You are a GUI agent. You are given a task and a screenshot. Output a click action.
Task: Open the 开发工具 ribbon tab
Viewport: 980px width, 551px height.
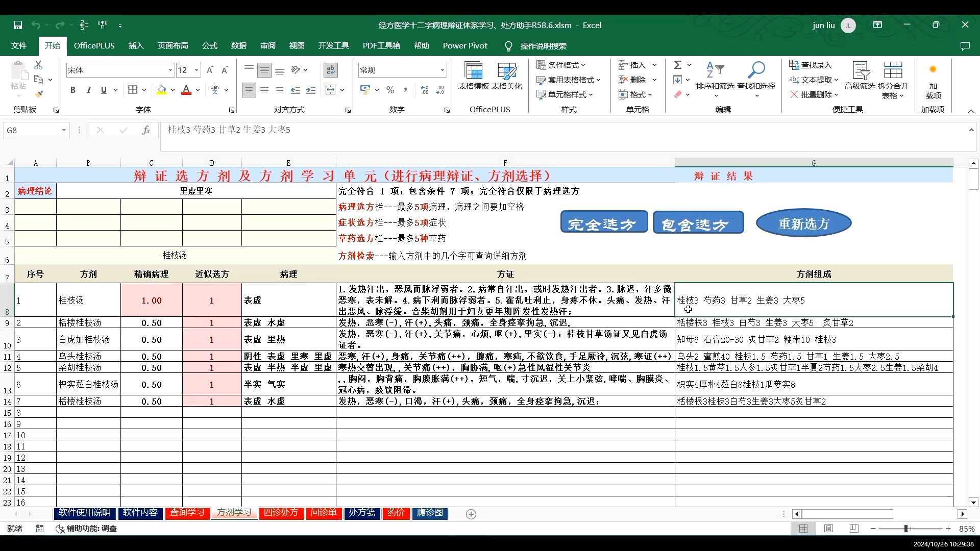(x=333, y=46)
